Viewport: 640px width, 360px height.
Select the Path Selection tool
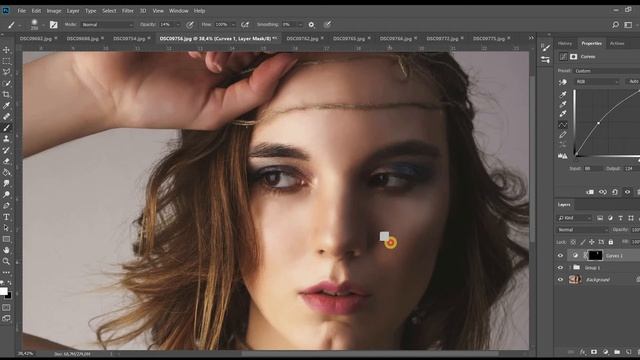click(6, 228)
